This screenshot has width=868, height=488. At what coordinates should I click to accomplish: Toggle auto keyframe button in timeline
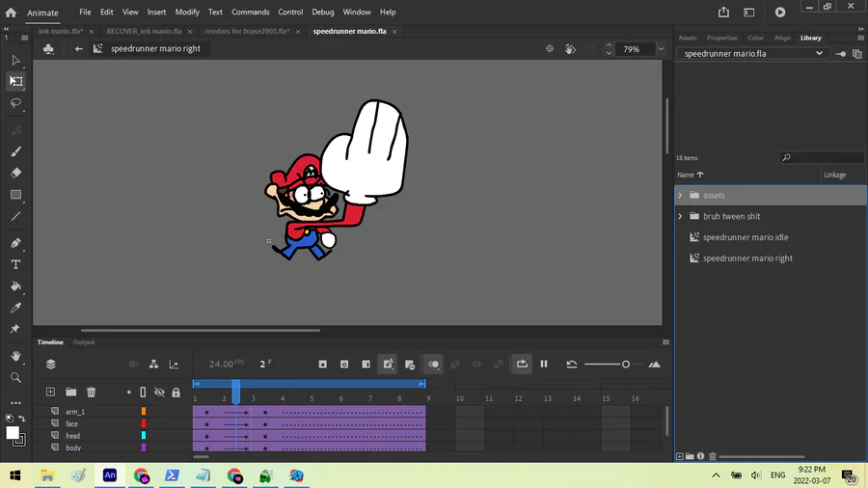click(x=388, y=364)
